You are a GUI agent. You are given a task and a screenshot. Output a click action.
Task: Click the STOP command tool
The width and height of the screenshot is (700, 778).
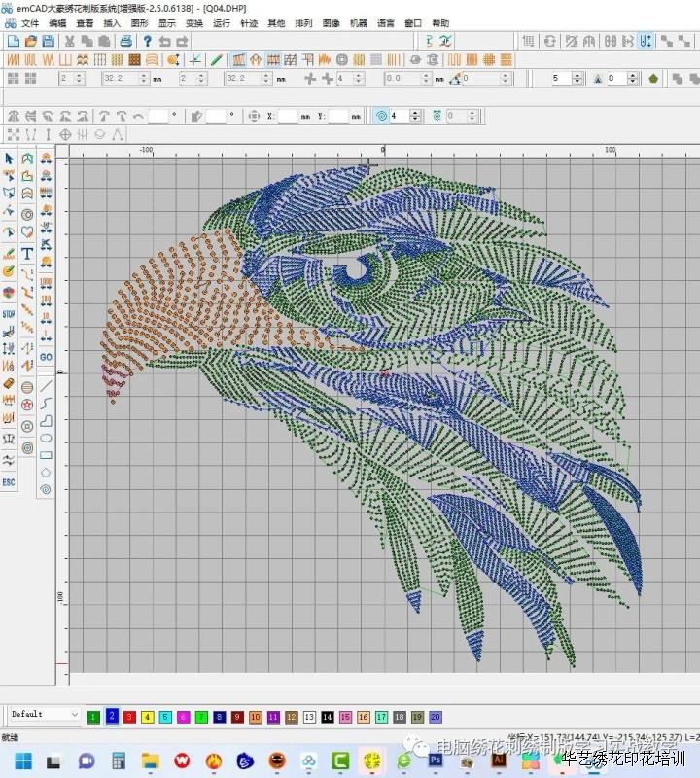click(x=9, y=314)
